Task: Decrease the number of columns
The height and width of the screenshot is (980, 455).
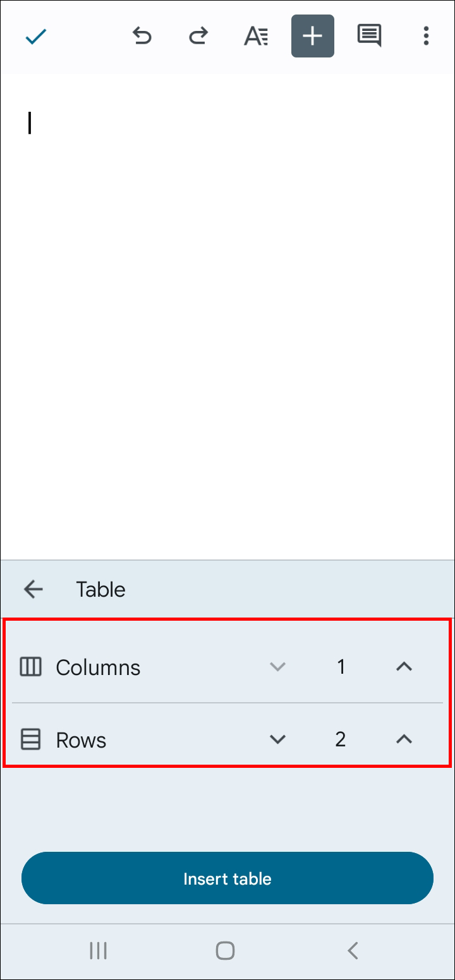Action: 277,667
